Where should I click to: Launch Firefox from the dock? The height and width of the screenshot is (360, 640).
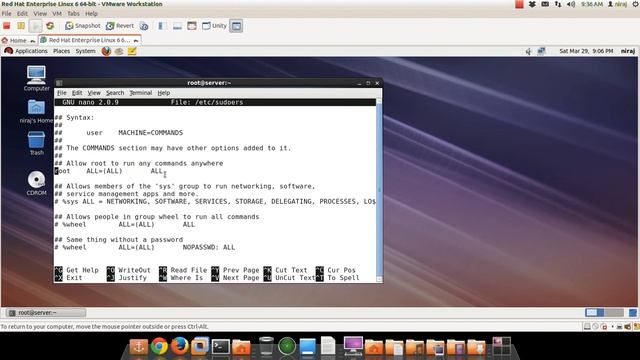click(180, 346)
